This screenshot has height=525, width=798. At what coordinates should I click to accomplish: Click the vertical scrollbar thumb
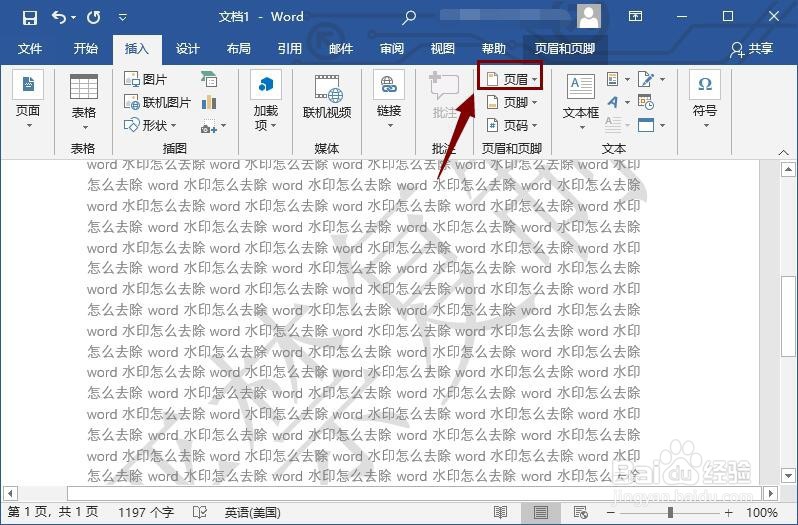pos(788,316)
